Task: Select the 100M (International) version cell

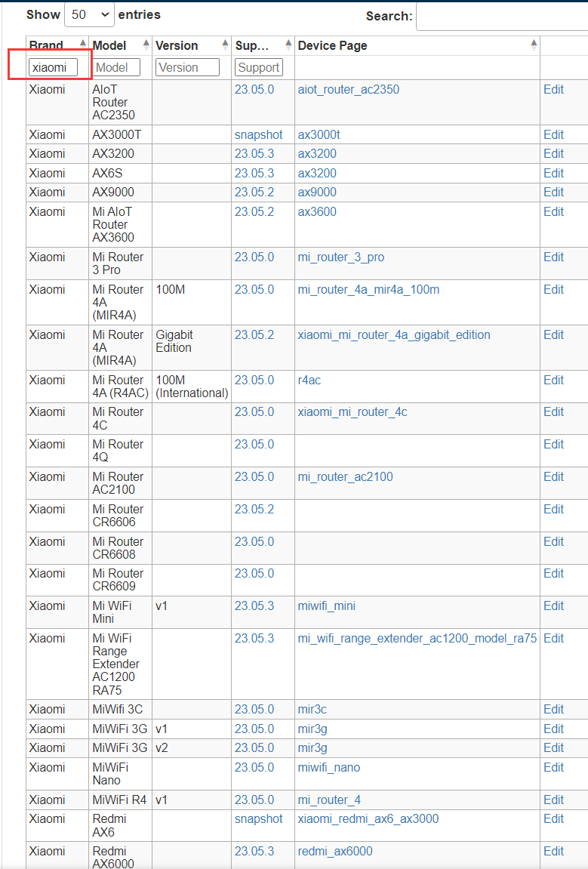Action: click(192, 387)
